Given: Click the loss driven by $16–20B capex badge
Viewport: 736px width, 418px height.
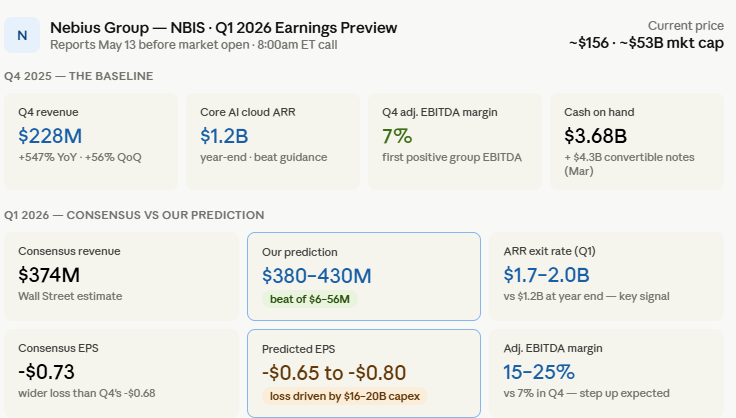Looking at the screenshot, I should (x=345, y=396).
